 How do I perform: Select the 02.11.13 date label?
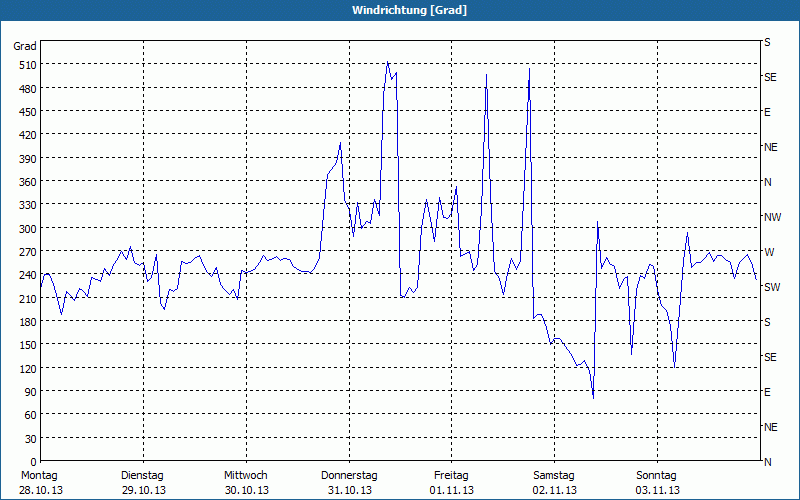tap(555, 491)
